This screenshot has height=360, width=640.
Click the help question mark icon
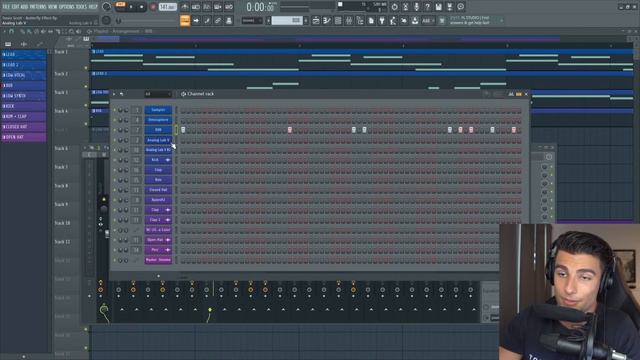(427, 7)
